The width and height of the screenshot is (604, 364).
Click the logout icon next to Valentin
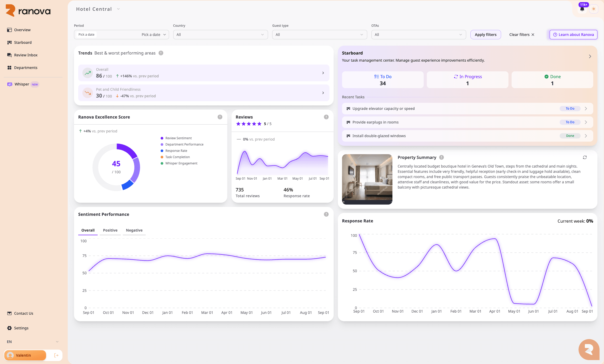tap(56, 355)
